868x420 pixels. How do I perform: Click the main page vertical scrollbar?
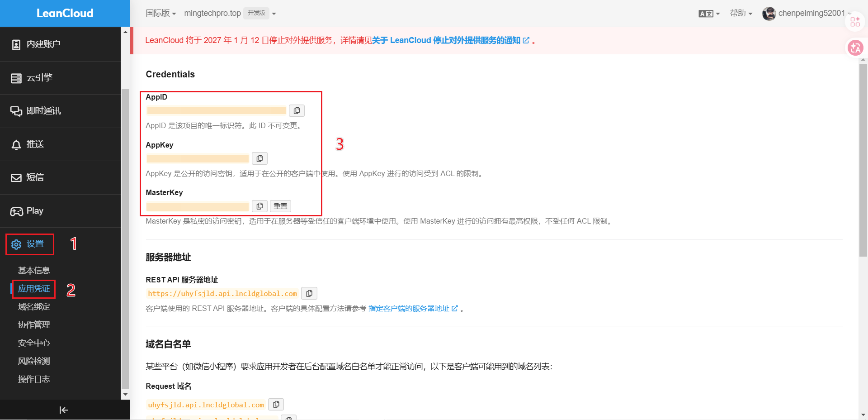tap(863, 160)
